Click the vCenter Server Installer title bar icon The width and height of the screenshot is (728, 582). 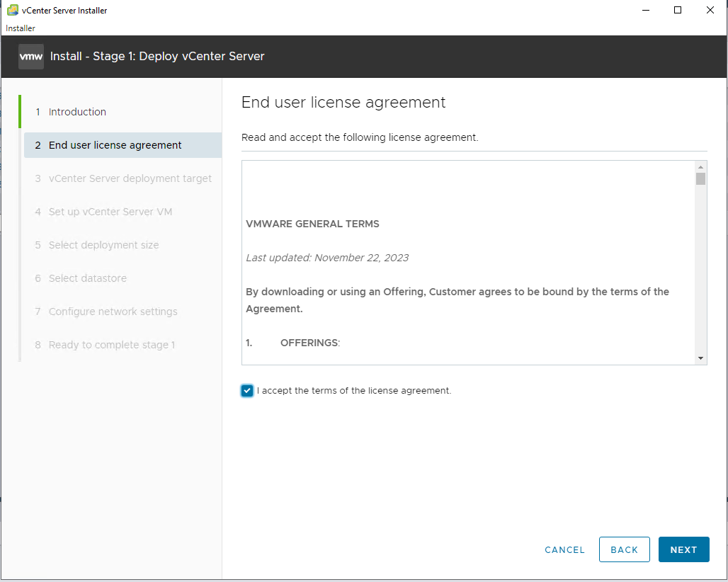13,10
